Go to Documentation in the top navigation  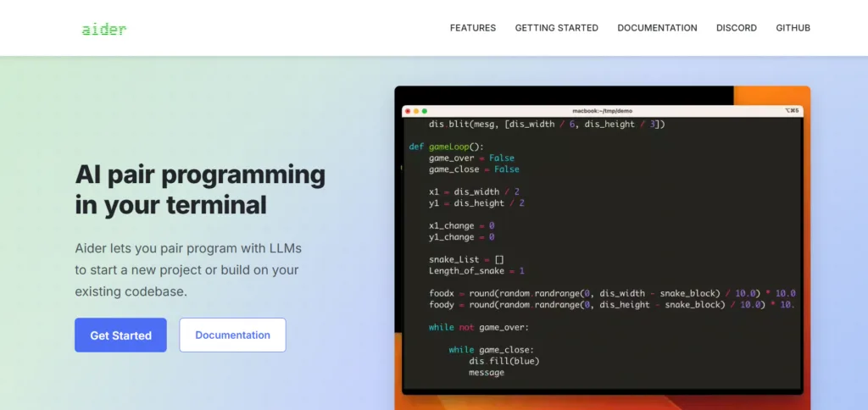(657, 28)
